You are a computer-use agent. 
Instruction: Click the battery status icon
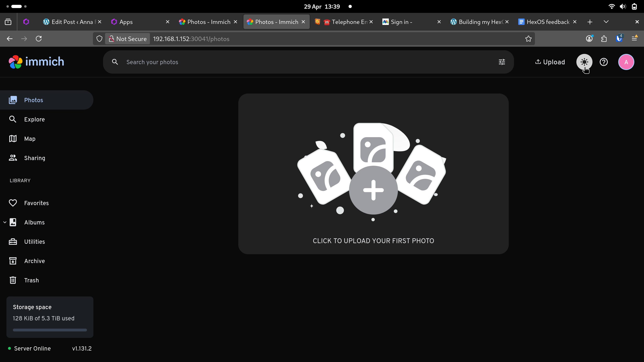click(x=634, y=6)
